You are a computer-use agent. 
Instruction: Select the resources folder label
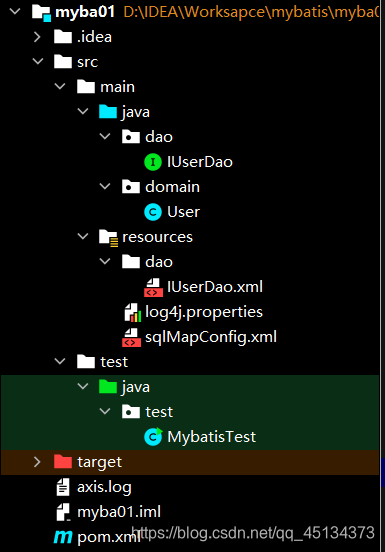(157, 237)
